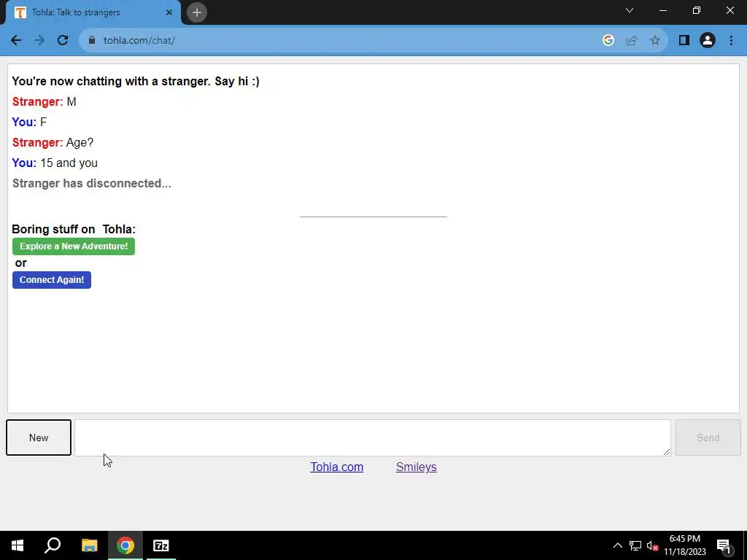Screen dimensions: 747x560
Task: Open the network status tray icon
Action: click(635, 545)
